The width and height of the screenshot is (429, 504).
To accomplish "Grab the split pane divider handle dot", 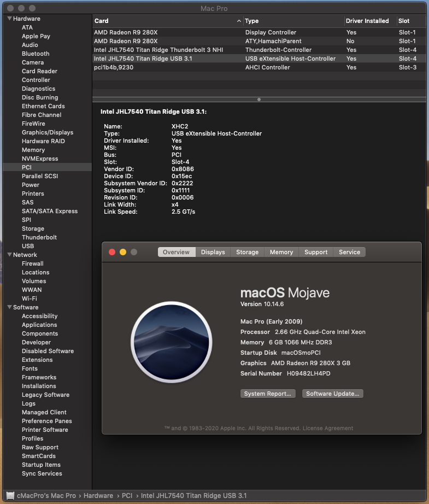I will (x=259, y=99).
